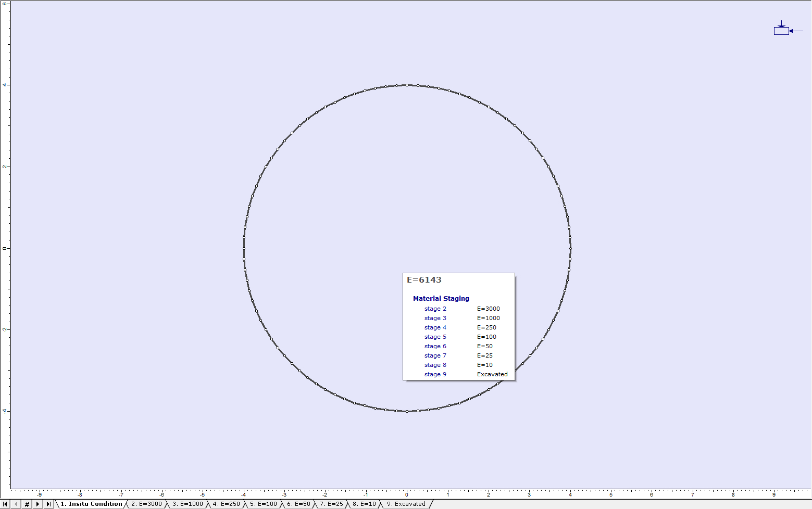Click stage 9 link in Material Staging
This screenshot has width=812, height=509.
pyautogui.click(x=435, y=374)
